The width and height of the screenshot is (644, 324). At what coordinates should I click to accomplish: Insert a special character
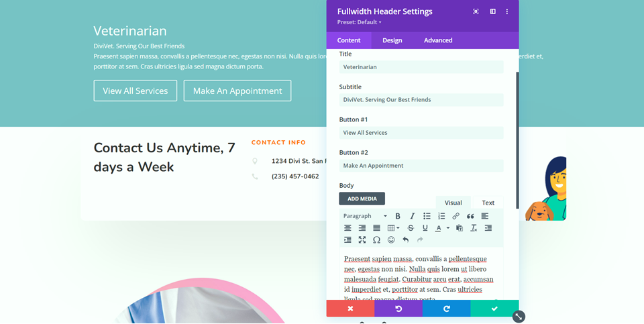(x=376, y=240)
